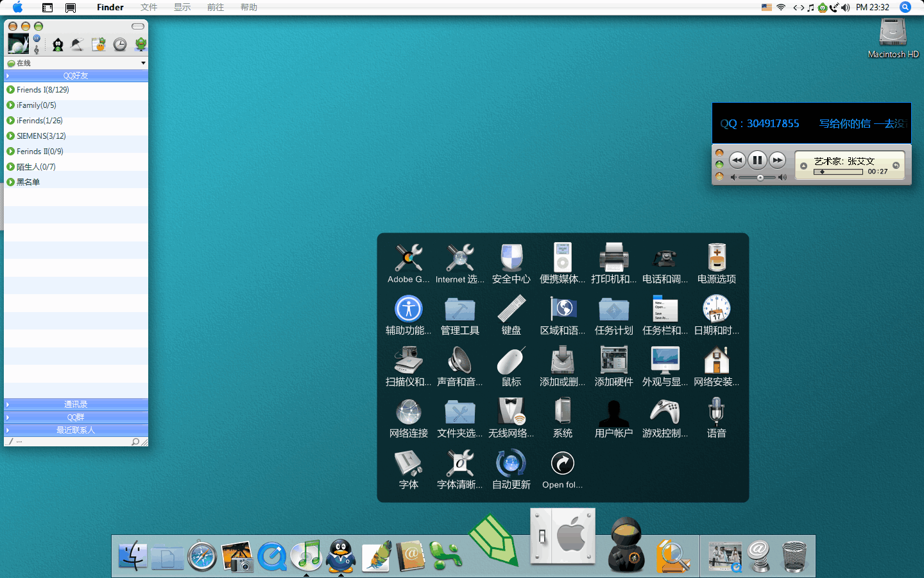Click the search magnifier in QQ bottom bar
The height and width of the screenshot is (578, 924).
135,442
